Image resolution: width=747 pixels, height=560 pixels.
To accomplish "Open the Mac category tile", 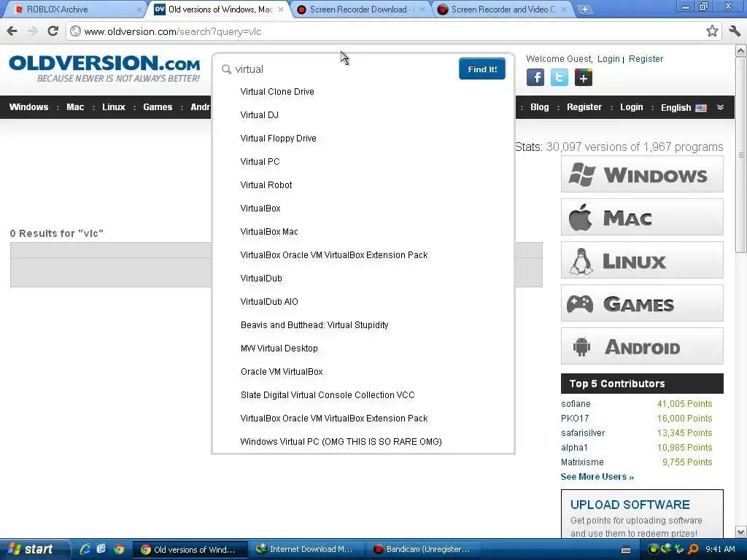I will point(642,217).
